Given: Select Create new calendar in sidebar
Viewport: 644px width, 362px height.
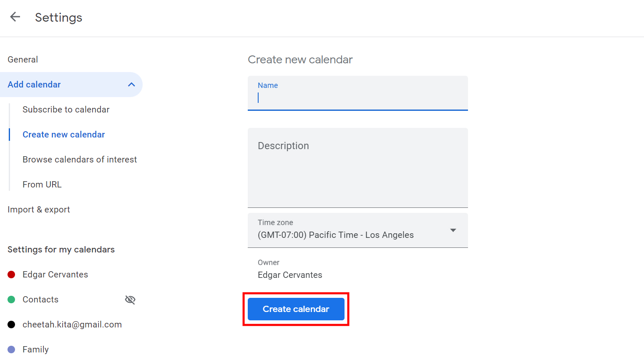Looking at the screenshot, I should point(63,135).
